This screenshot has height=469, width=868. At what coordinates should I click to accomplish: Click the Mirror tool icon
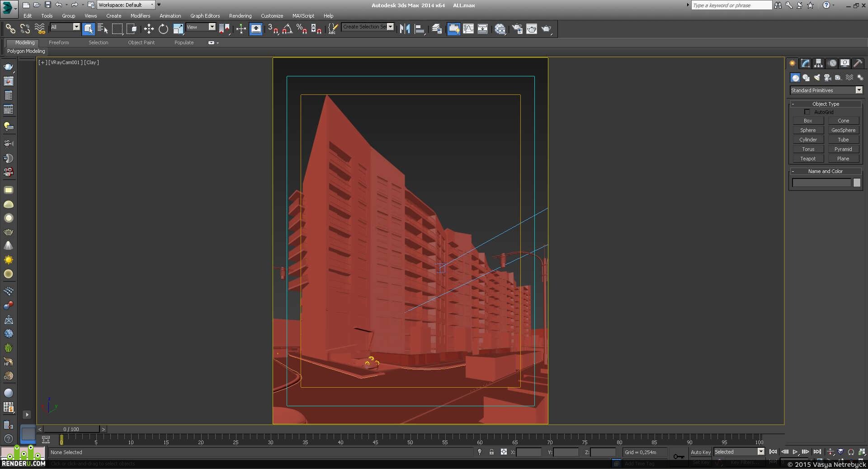(405, 29)
